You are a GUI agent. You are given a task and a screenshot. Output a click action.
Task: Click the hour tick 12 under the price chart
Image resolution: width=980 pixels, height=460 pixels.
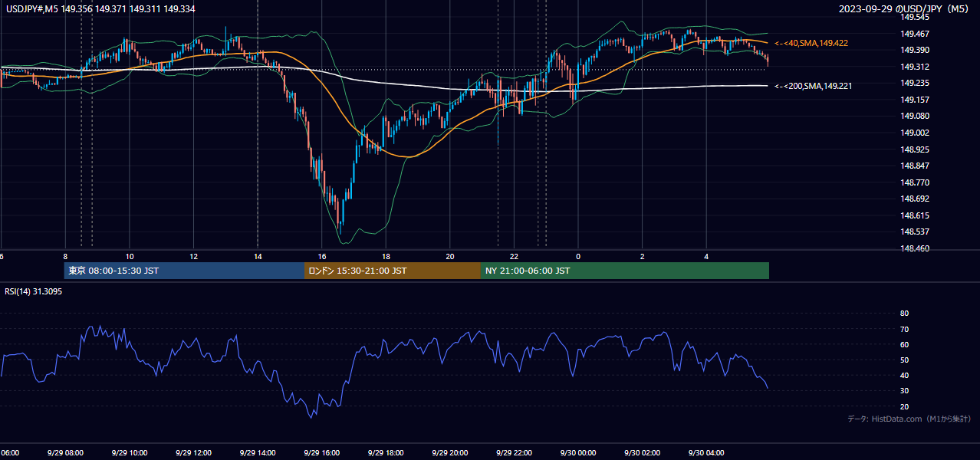(x=194, y=257)
